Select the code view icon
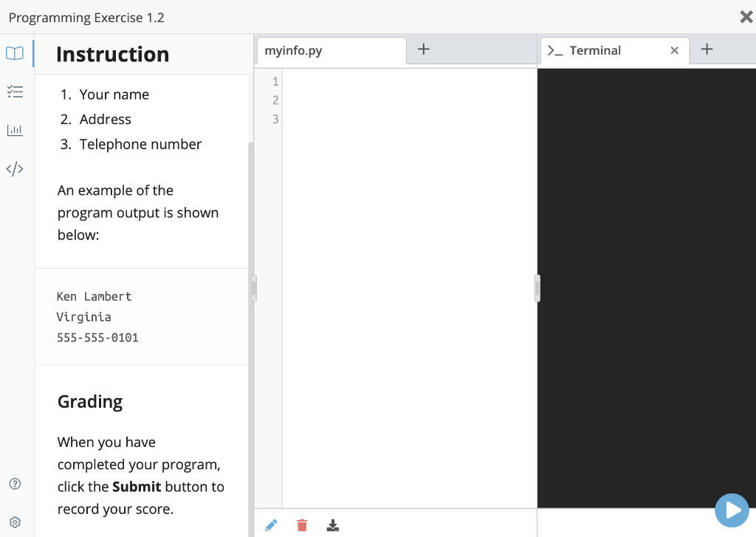The width and height of the screenshot is (756, 537). (16, 168)
